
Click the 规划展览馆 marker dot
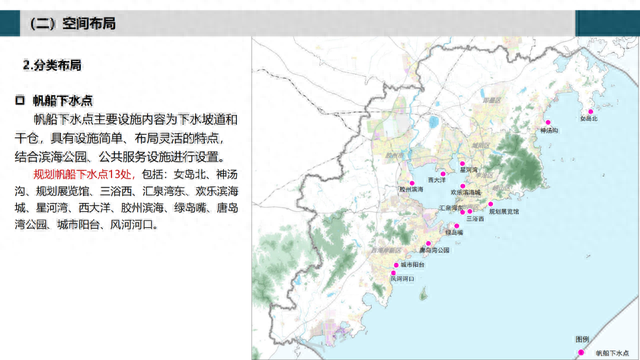(491, 204)
